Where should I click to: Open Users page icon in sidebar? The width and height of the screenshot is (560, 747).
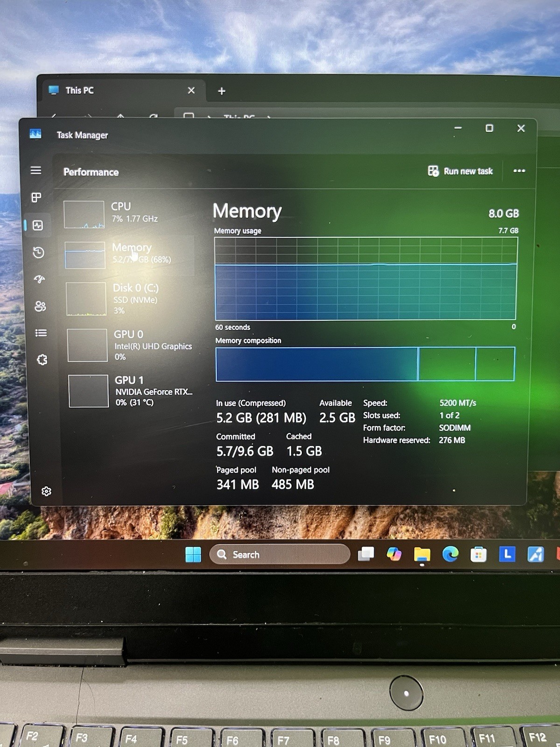coord(40,306)
